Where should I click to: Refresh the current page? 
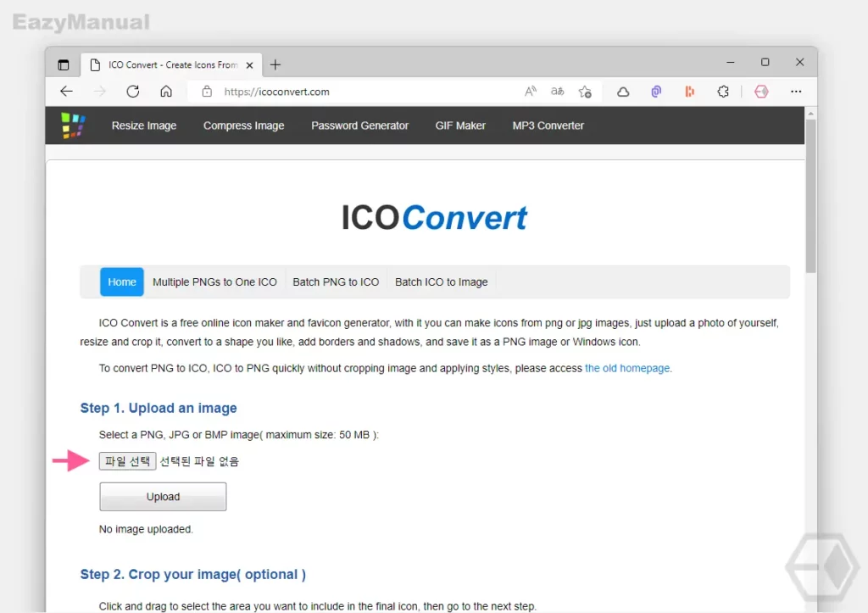coord(133,91)
